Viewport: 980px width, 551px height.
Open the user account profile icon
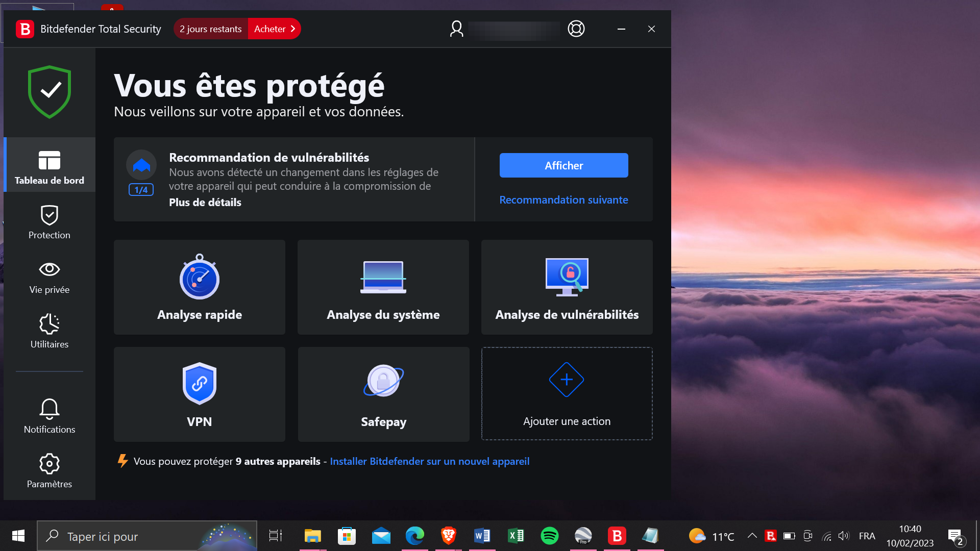pyautogui.click(x=456, y=29)
